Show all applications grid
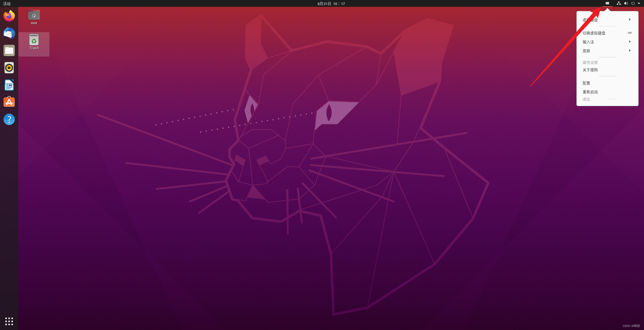Screen dimensions: 644x330 [x=9, y=321]
